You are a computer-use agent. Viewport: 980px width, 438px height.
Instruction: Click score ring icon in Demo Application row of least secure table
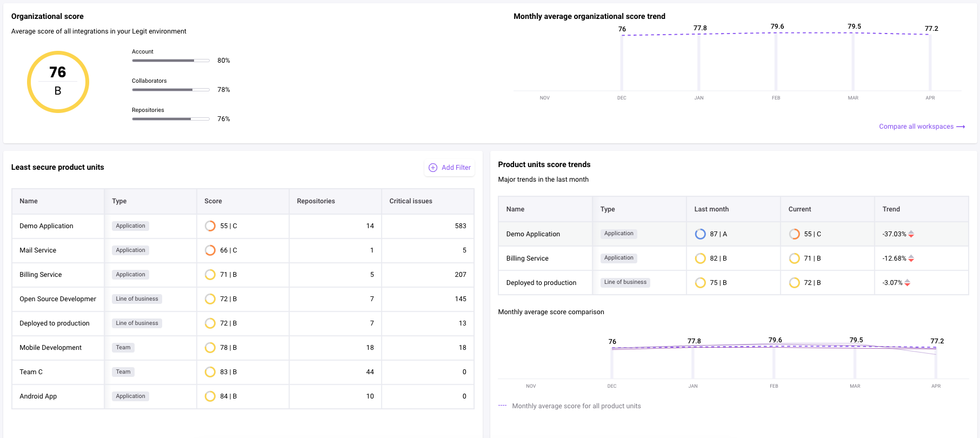click(x=210, y=226)
